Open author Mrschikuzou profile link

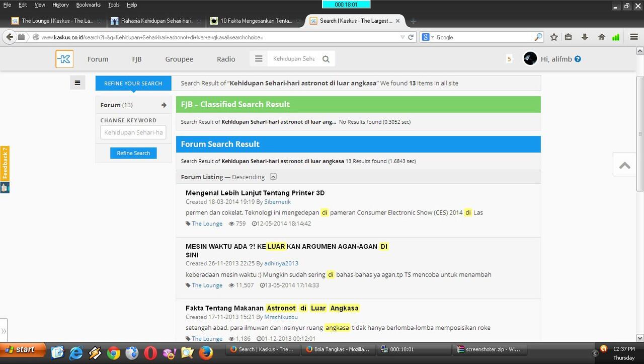pyautogui.click(x=281, y=317)
